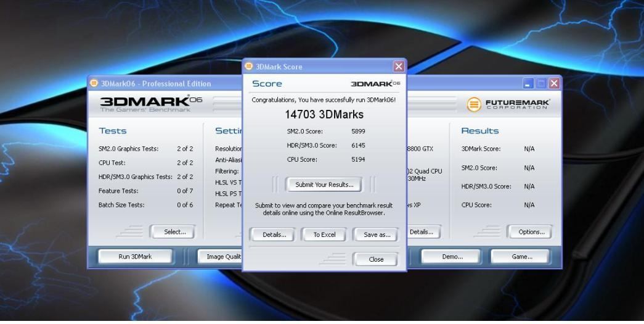Click the 3DMark Score dialog title icon
Screen dimensions: 644x324
[248, 66]
